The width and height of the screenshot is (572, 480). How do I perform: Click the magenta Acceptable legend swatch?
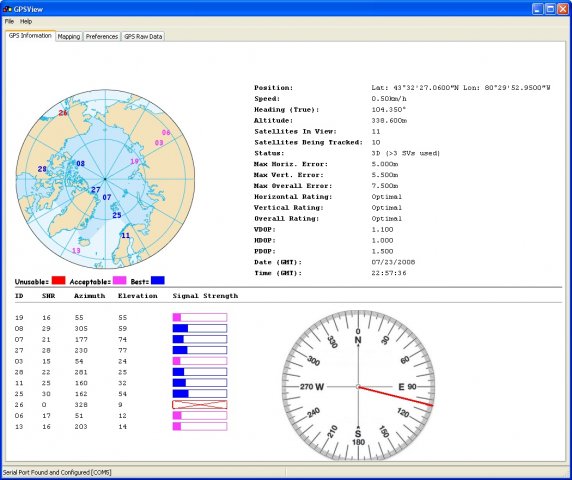click(119, 280)
